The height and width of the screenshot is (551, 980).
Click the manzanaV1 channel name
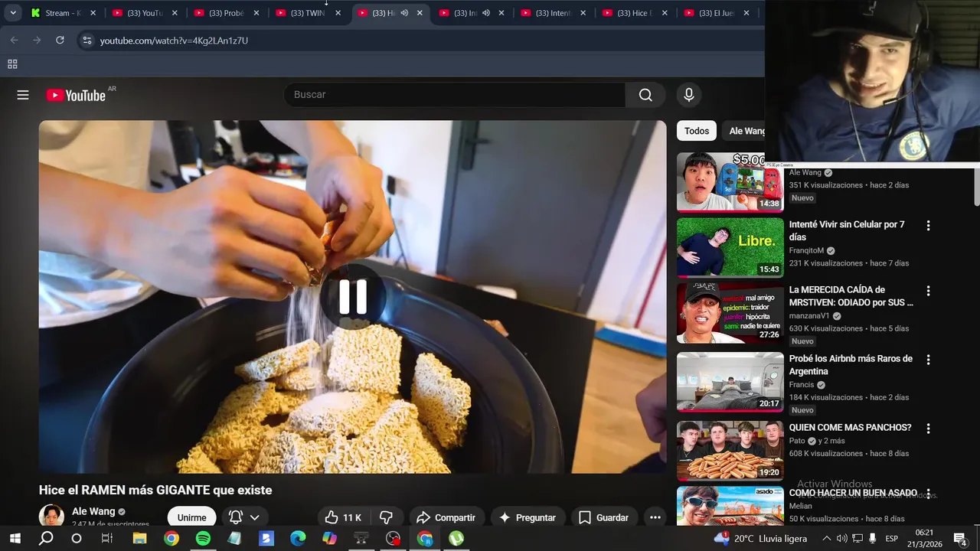pyautogui.click(x=809, y=315)
